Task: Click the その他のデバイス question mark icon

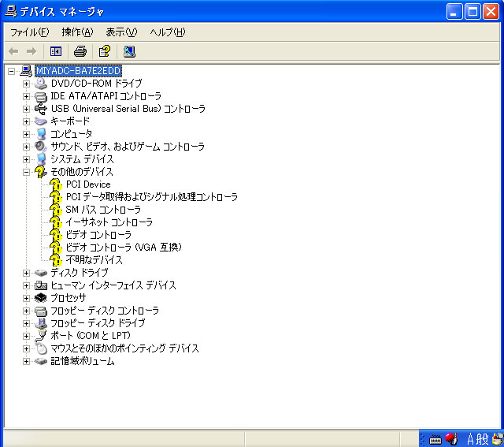Action: coord(40,172)
